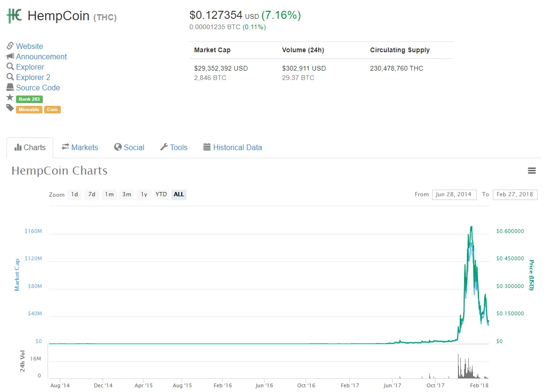Screen dimensions: 546x392
Task: Set chart zoom to 7d
Action: (x=92, y=194)
